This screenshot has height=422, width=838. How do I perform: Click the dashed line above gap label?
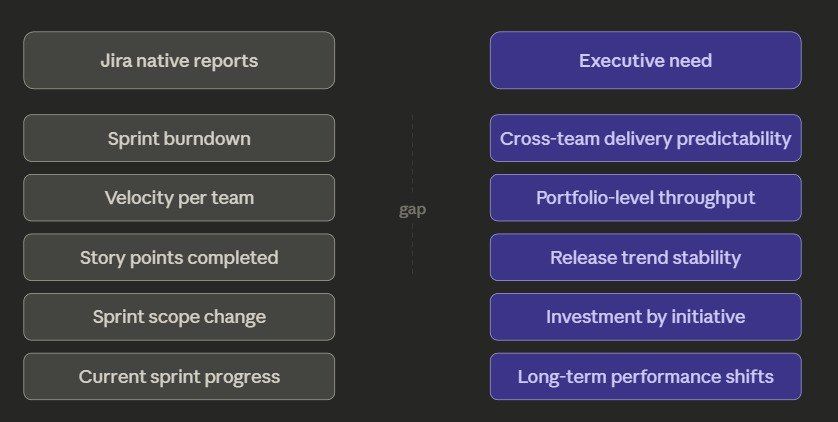tap(412, 156)
